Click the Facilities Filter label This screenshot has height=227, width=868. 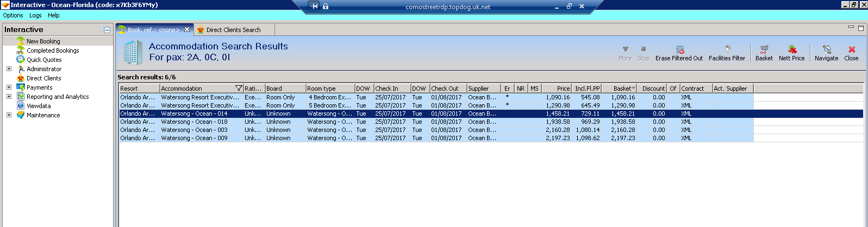(727, 58)
